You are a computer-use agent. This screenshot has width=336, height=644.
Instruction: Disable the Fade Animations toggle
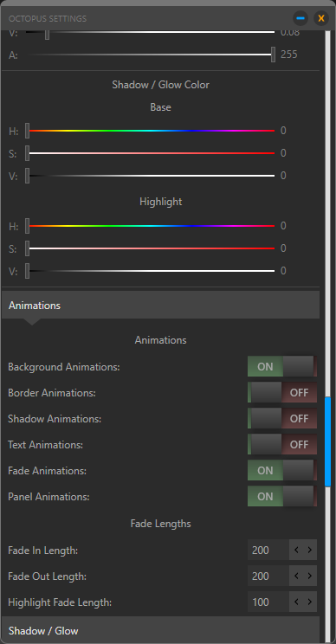[x=282, y=471]
